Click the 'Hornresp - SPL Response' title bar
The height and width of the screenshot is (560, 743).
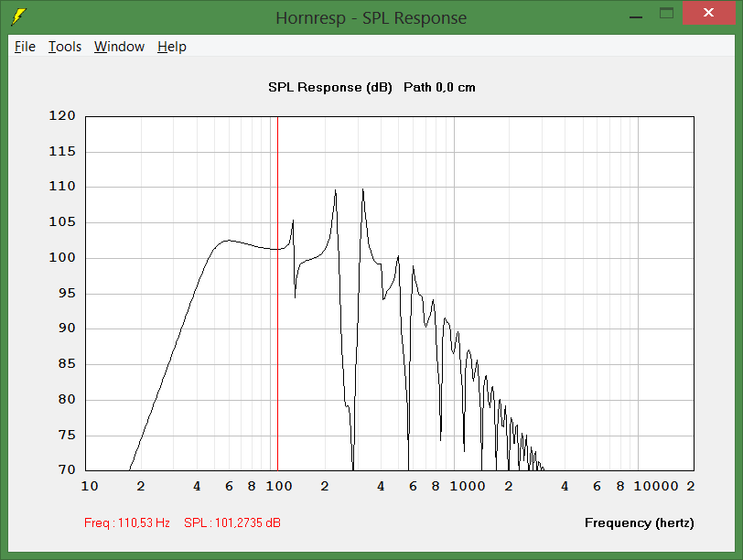[371, 17]
